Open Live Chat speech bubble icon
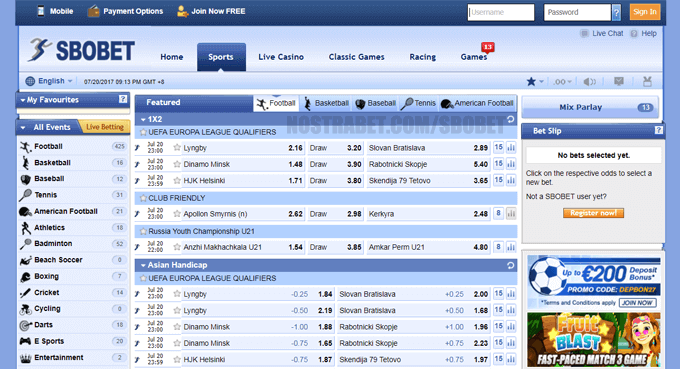Screen dimensions: 680x369 (x=584, y=33)
